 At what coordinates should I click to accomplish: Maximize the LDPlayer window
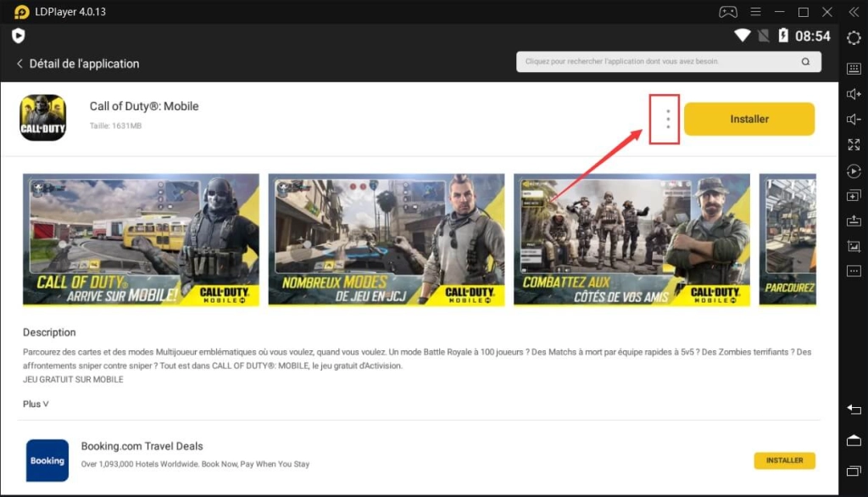click(804, 12)
